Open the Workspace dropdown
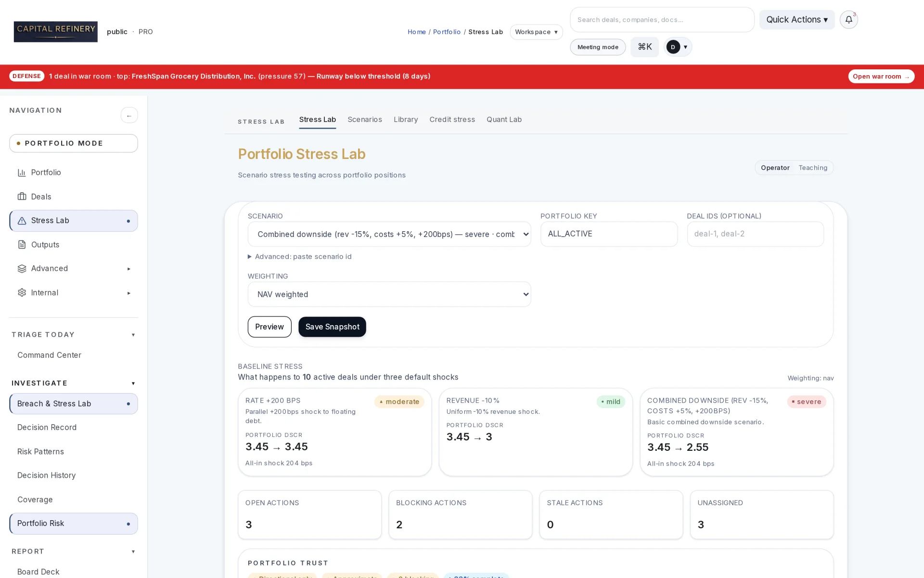The height and width of the screenshot is (578, 924). click(x=536, y=32)
